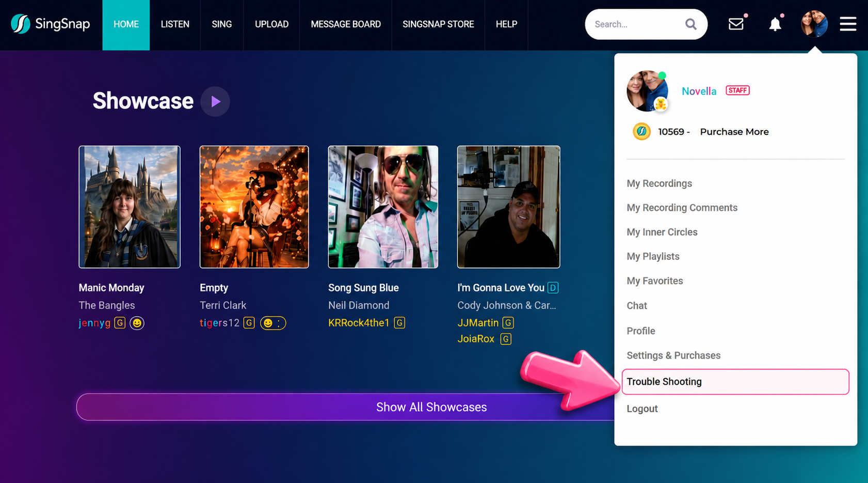
Task: Go to the HOME tab
Action: [126, 25]
